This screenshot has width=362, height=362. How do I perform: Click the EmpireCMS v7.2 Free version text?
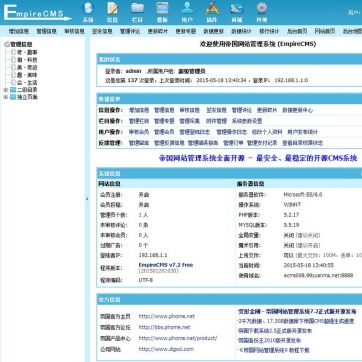(x=166, y=265)
